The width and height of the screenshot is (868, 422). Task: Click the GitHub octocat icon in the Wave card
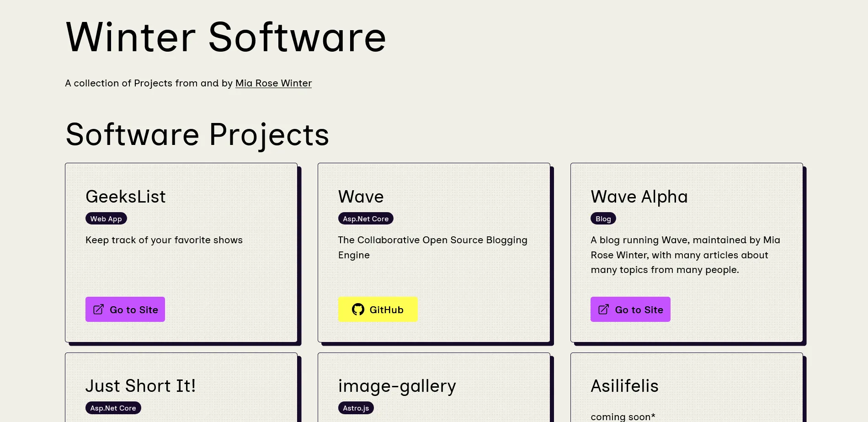(358, 310)
